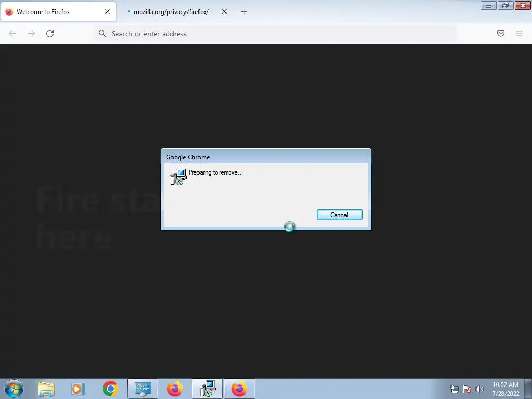Click the address bar magnifier icon
The image size is (532, 399).
pyautogui.click(x=102, y=33)
